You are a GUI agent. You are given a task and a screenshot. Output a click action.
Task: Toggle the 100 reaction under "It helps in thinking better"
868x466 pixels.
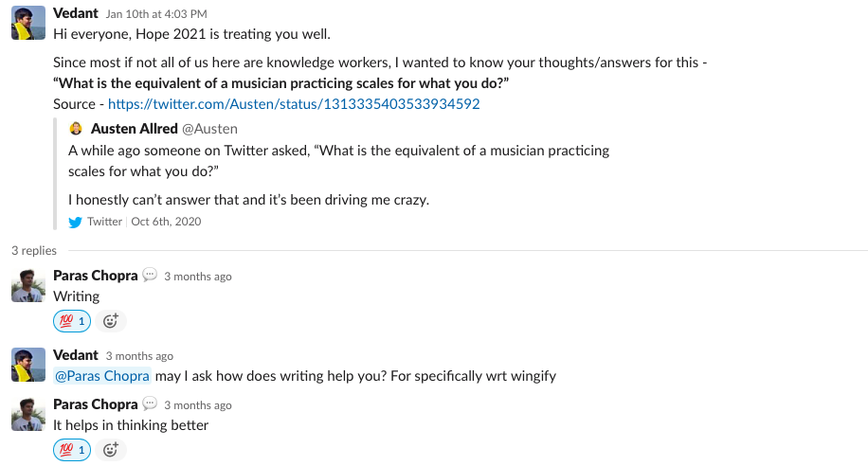pos(72,450)
